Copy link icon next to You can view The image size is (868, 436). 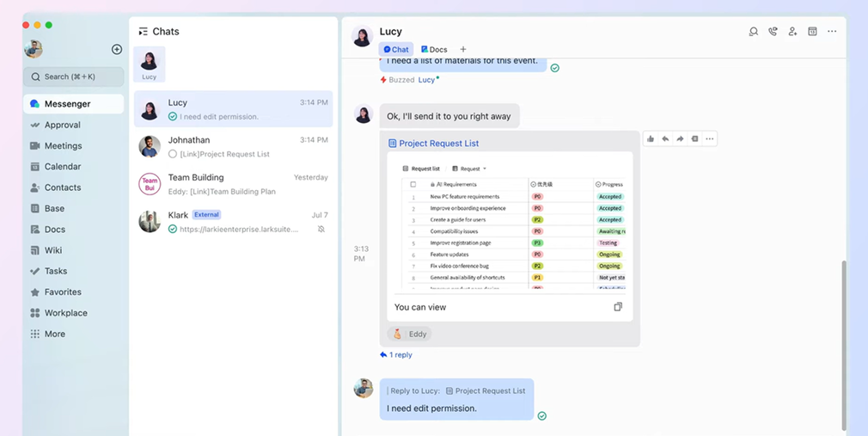point(617,307)
